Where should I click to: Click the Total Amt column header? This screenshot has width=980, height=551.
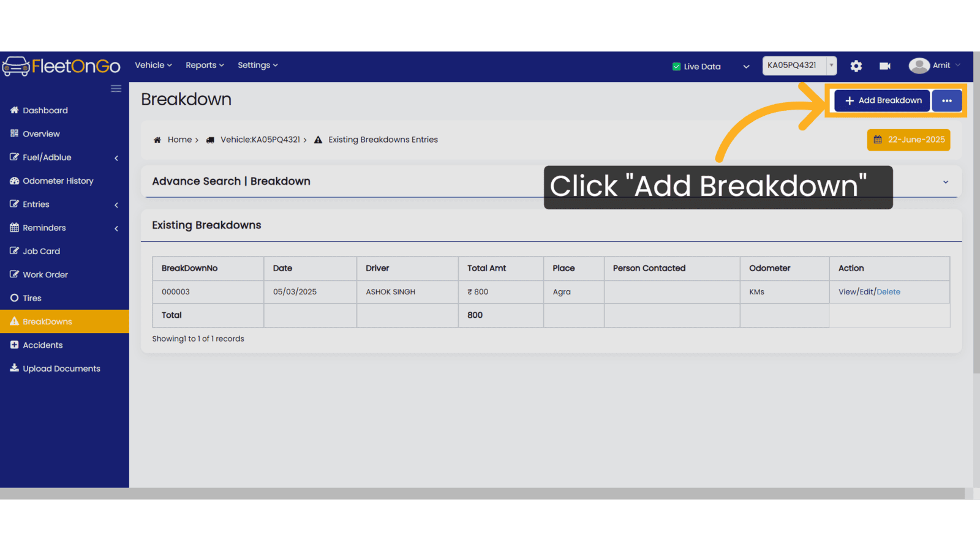click(x=501, y=268)
